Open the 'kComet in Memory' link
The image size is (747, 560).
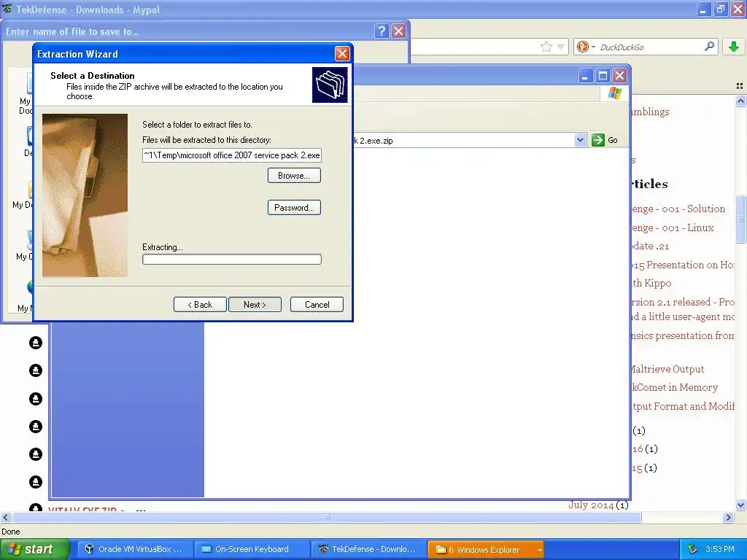675,387
